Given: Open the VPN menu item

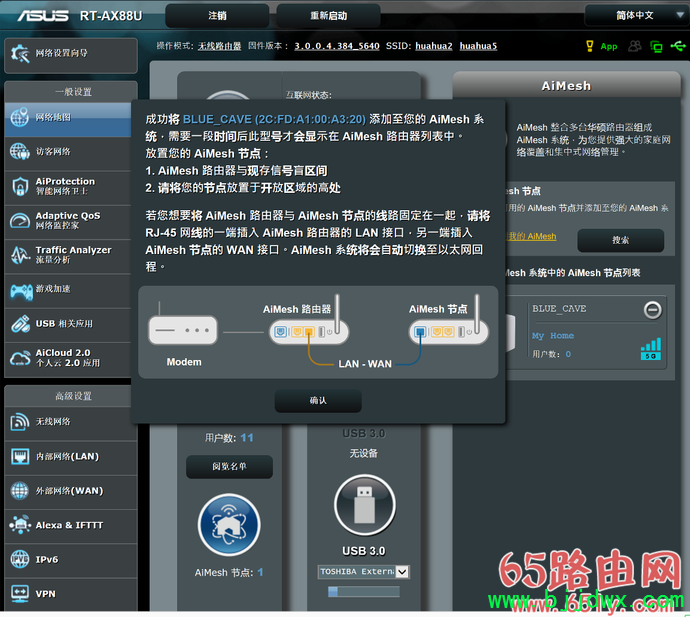Looking at the screenshot, I should [x=71, y=594].
